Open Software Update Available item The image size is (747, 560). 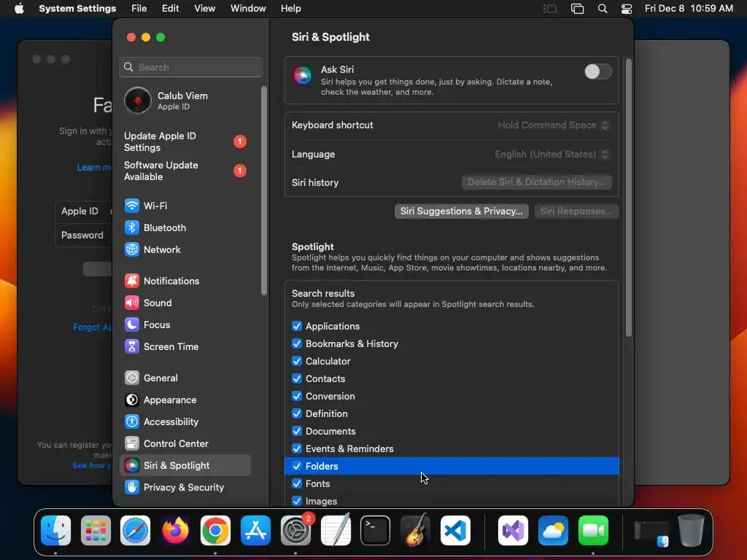(x=185, y=171)
